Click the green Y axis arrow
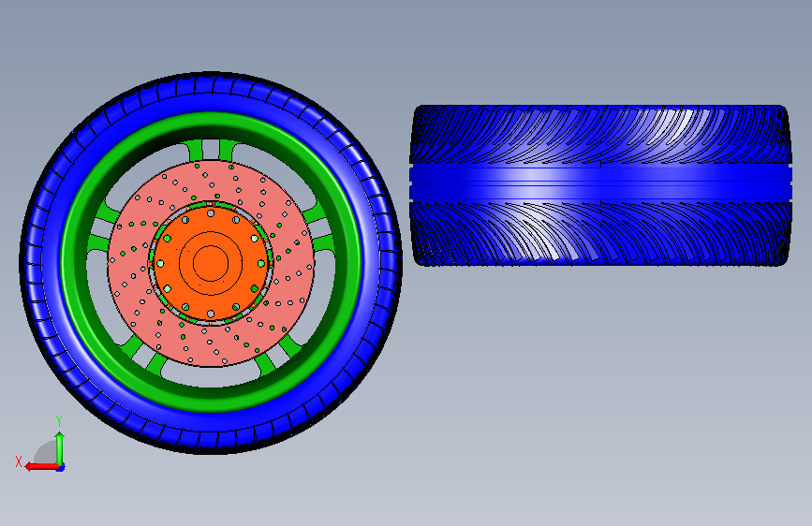 tap(60, 449)
